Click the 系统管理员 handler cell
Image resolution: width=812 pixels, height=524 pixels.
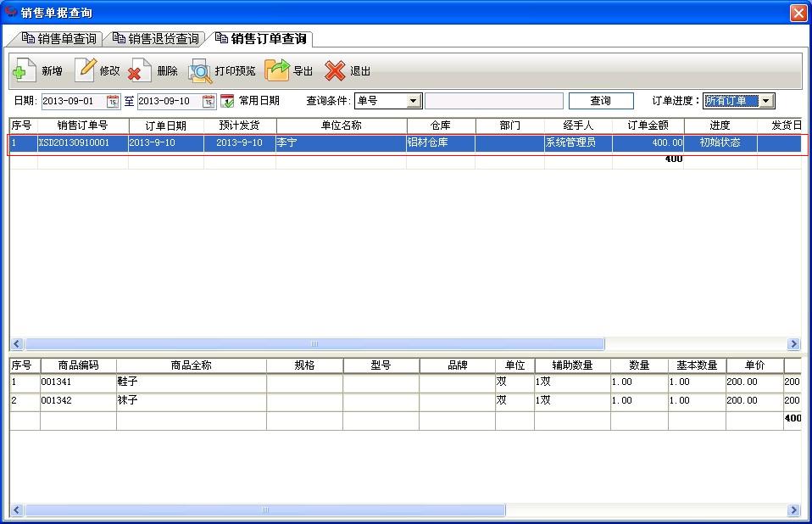coord(578,143)
